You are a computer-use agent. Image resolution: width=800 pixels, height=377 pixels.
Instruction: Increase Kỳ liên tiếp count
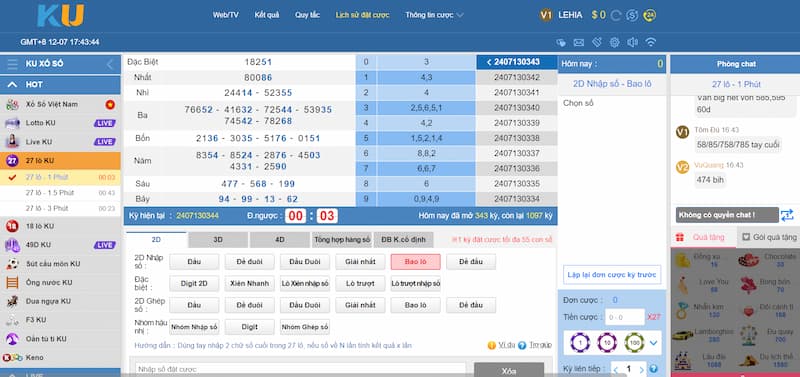641,369
